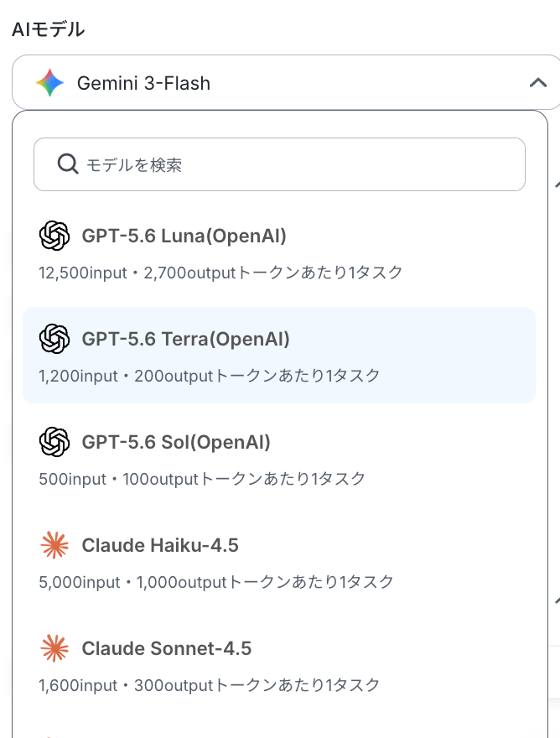Click the 5,000input・1,000output token description

coord(216,582)
